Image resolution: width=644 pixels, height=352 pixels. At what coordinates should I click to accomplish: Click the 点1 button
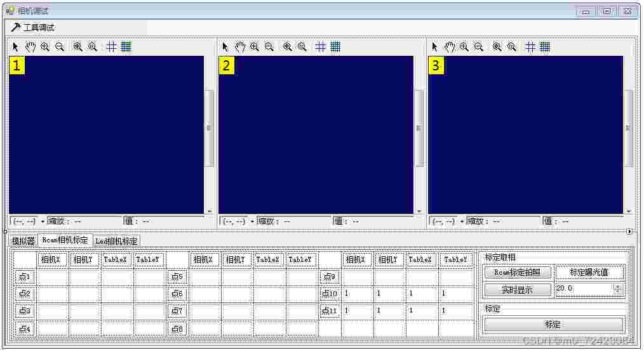coord(25,277)
